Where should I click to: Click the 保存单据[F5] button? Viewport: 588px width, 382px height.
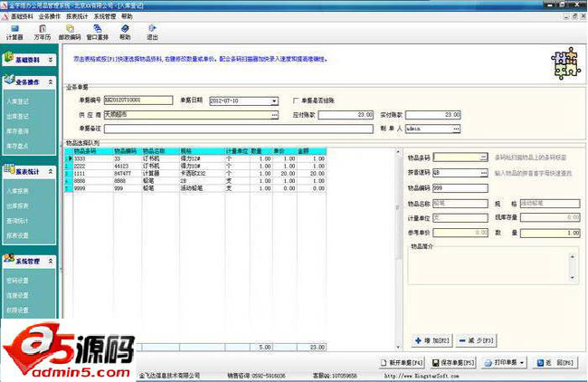point(453,362)
